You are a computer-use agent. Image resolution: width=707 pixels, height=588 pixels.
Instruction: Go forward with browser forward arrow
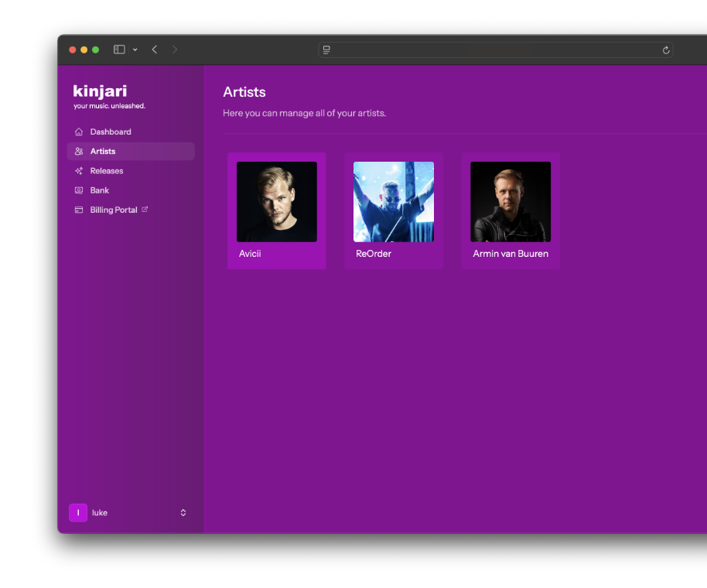pyautogui.click(x=175, y=50)
